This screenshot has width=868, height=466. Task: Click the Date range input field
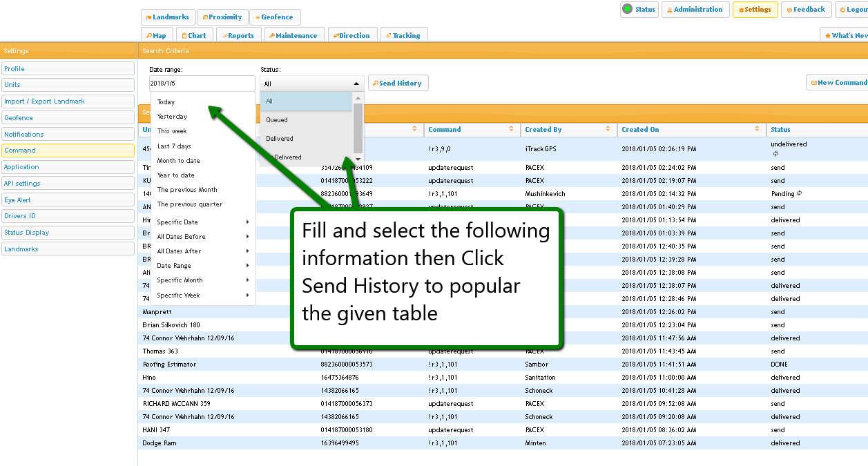click(202, 84)
